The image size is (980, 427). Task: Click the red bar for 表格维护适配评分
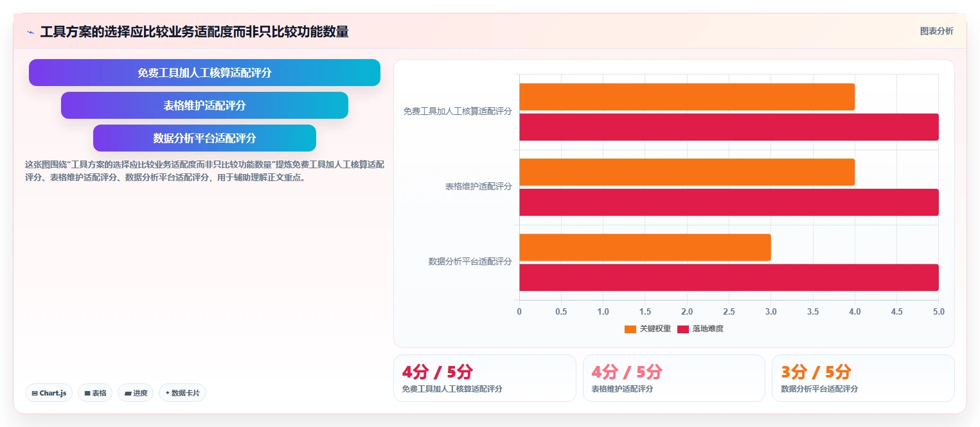pyautogui.click(x=729, y=202)
